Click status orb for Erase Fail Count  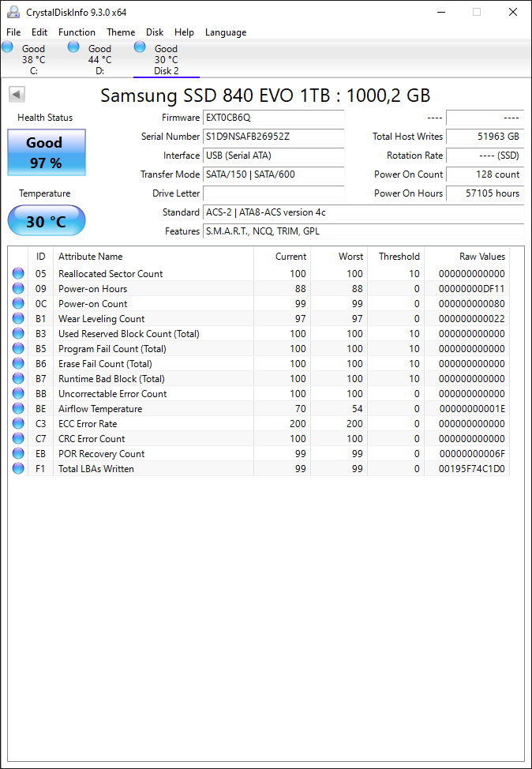18,363
